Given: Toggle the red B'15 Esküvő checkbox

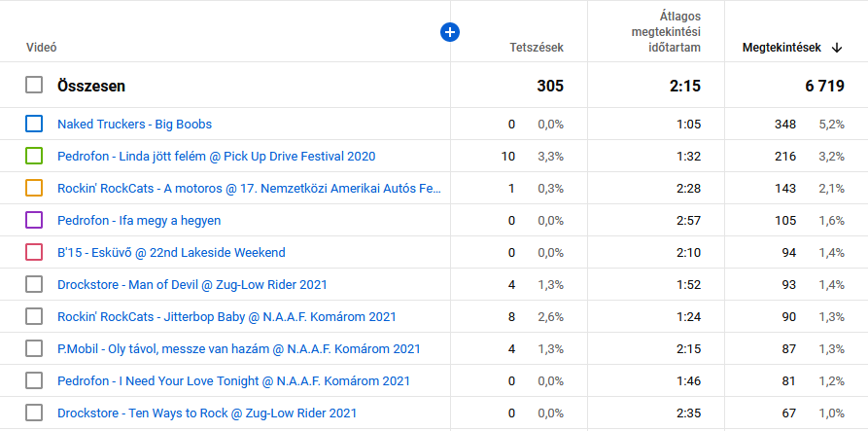Looking at the screenshot, I should click(x=34, y=252).
